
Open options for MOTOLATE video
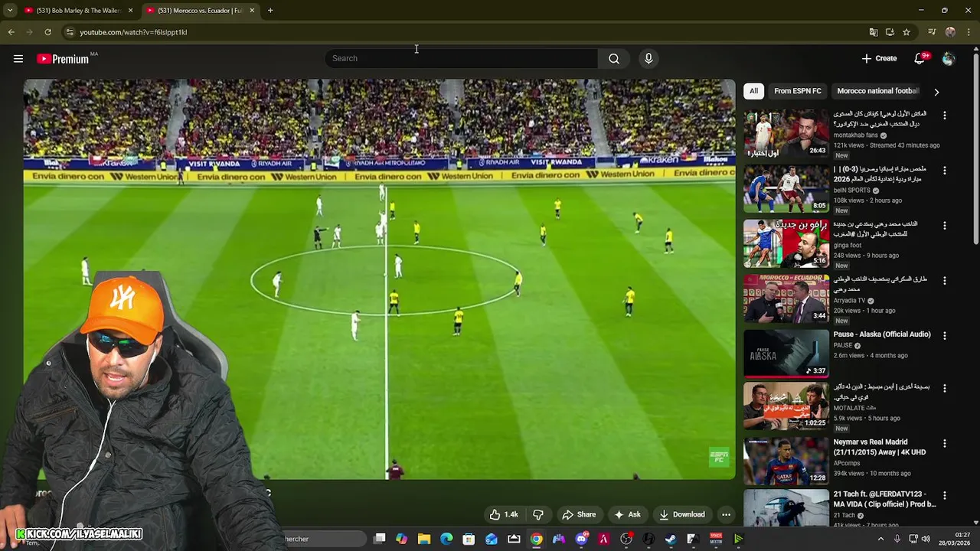pyautogui.click(x=944, y=389)
